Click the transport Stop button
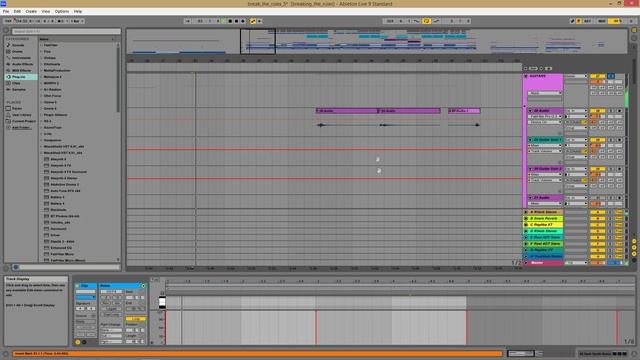Image resolution: width=640 pixels, height=360 pixels. pos(230,21)
